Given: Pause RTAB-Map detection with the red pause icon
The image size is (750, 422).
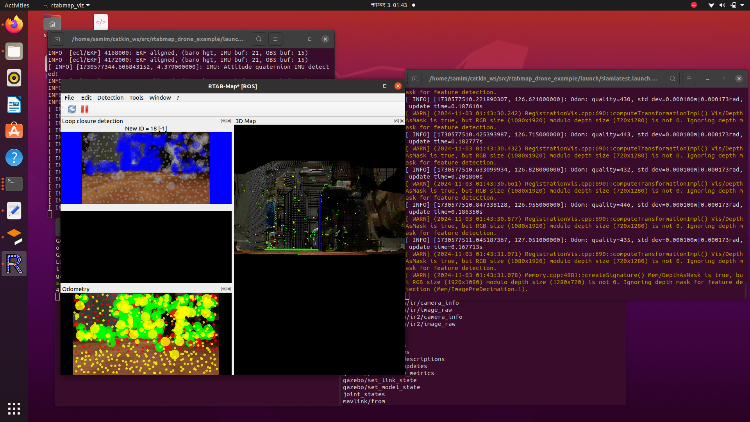Looking at the screenshot, I should coord(83,108).
